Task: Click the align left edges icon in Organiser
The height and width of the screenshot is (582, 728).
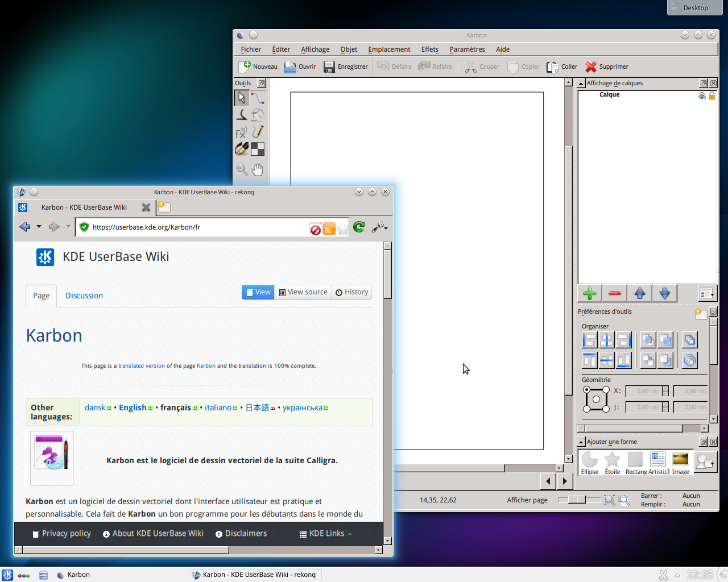Action: [590, 340]
